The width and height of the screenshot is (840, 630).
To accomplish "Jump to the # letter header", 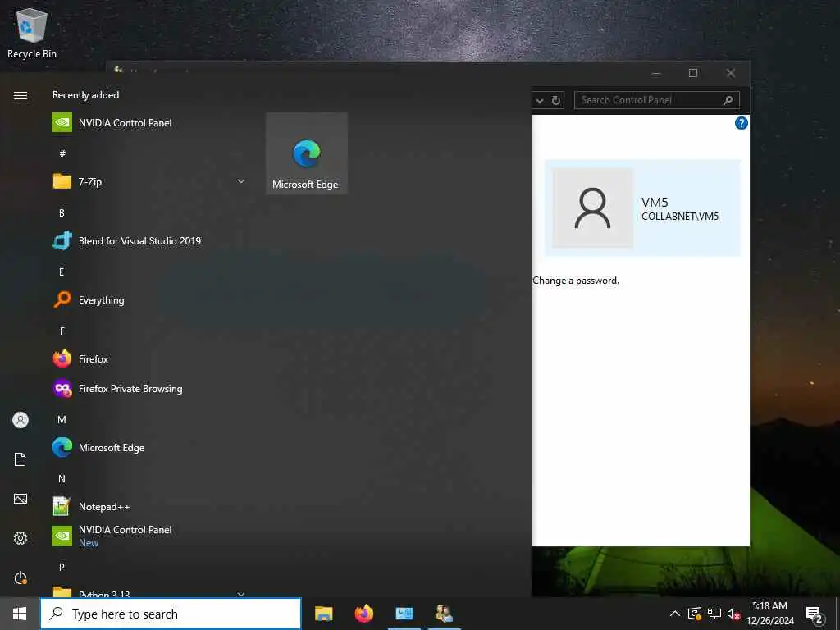I will pyautogui.click(x=62, y=153).
